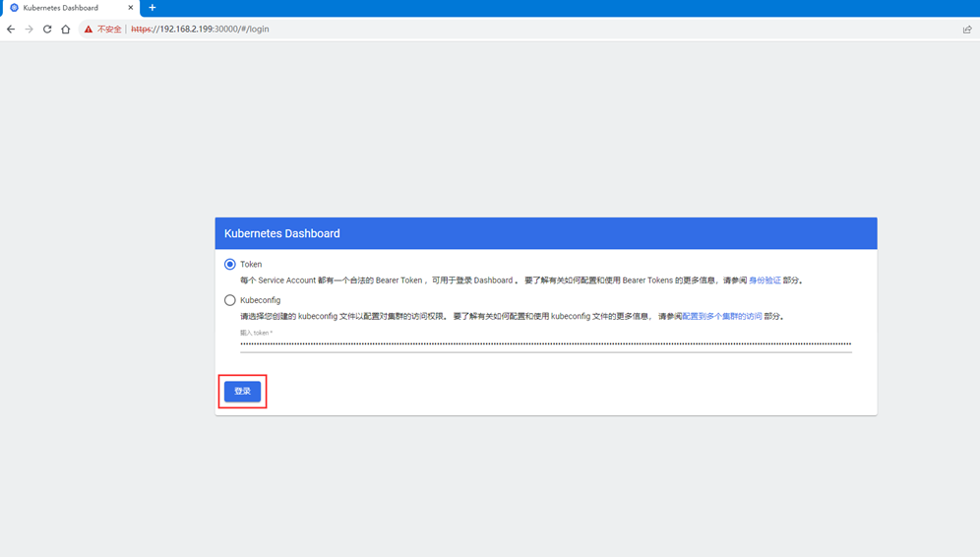Click the Token option label
Screen dimensions: 980x557
[251, 265]
